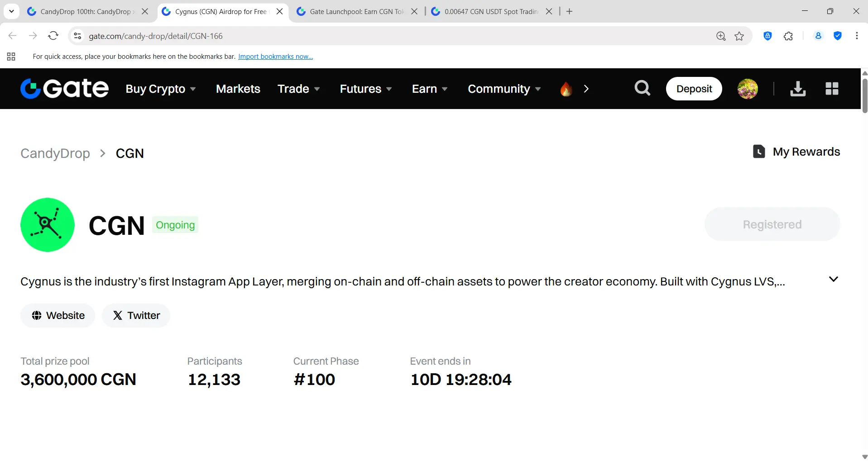
Task: Click the Gate logo in the header
Action: coord(64,89)
